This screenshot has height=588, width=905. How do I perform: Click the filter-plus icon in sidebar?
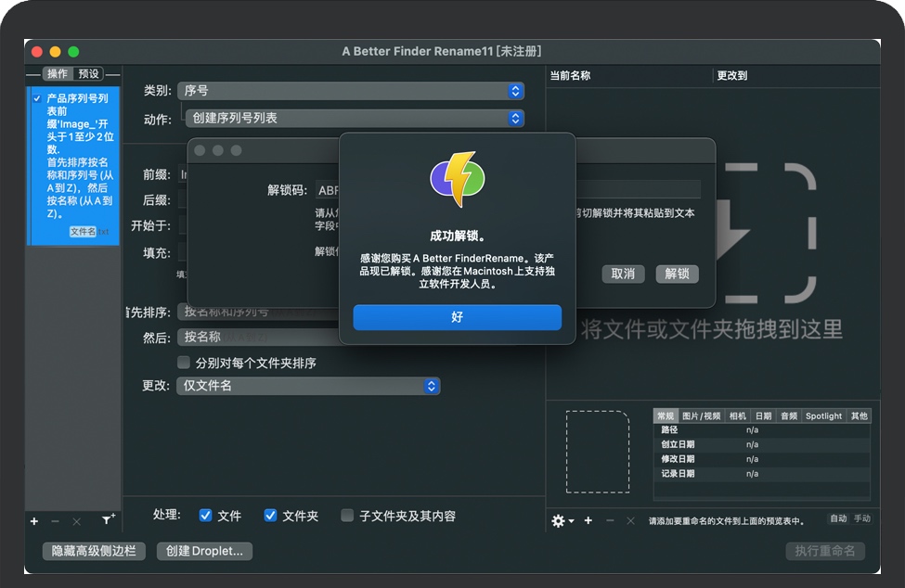pyautogui.click(x=108, y=519)
